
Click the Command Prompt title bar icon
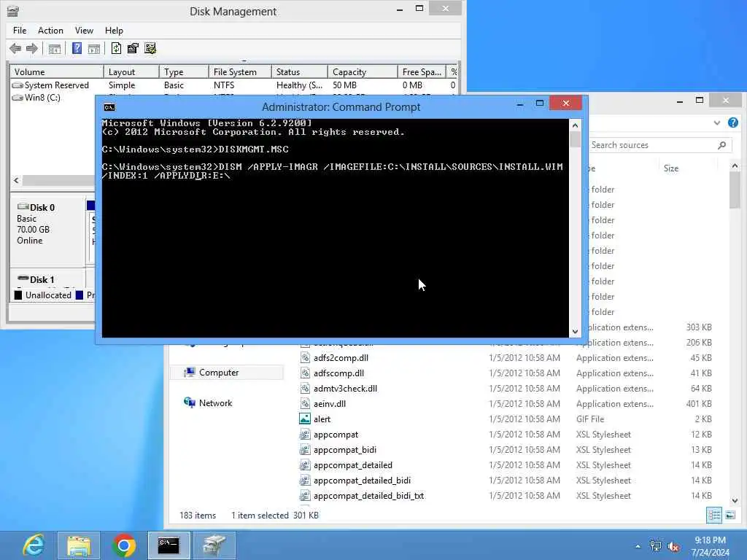coord(109,107)
